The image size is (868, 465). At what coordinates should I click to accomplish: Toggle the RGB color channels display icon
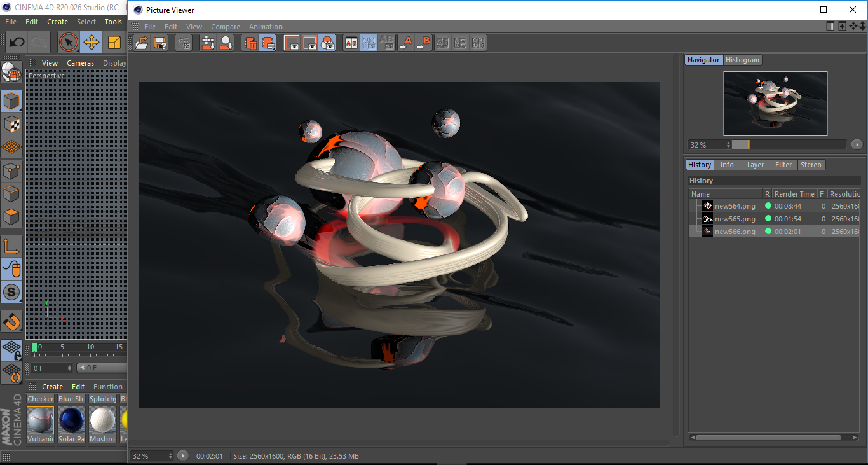pyautogui.click(x=327, y=43)
